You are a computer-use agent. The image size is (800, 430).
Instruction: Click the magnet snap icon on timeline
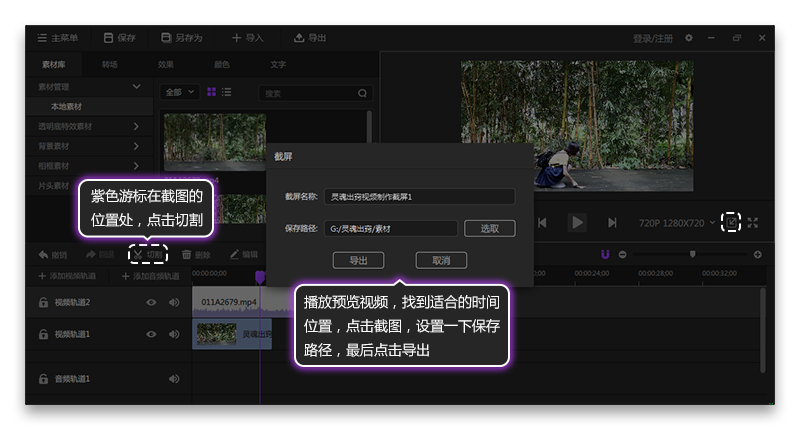(605, 254)
